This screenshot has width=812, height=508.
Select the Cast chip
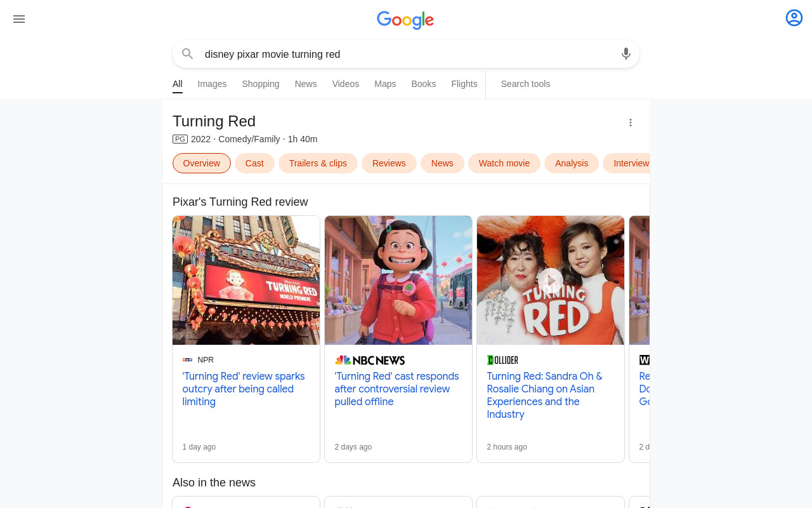point(254,163)
